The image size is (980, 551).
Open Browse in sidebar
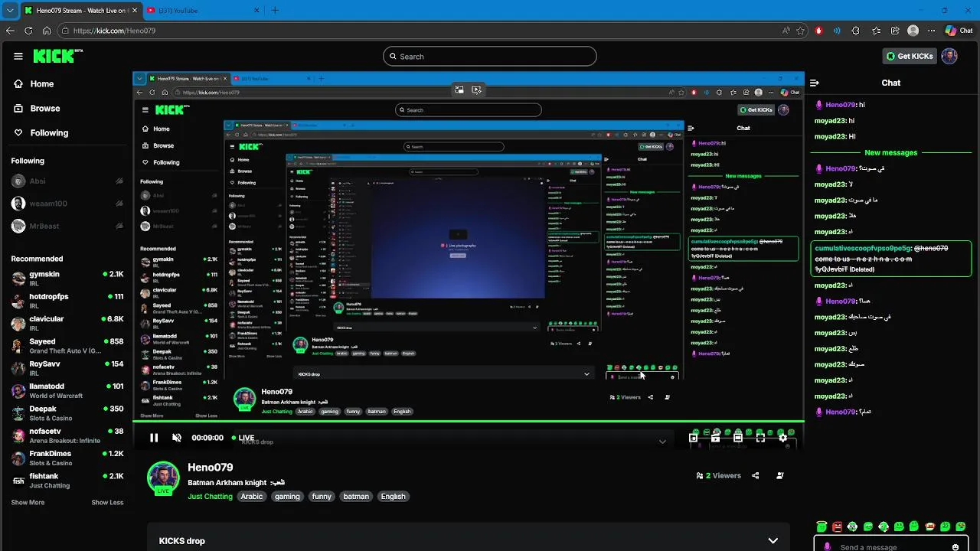38,109
